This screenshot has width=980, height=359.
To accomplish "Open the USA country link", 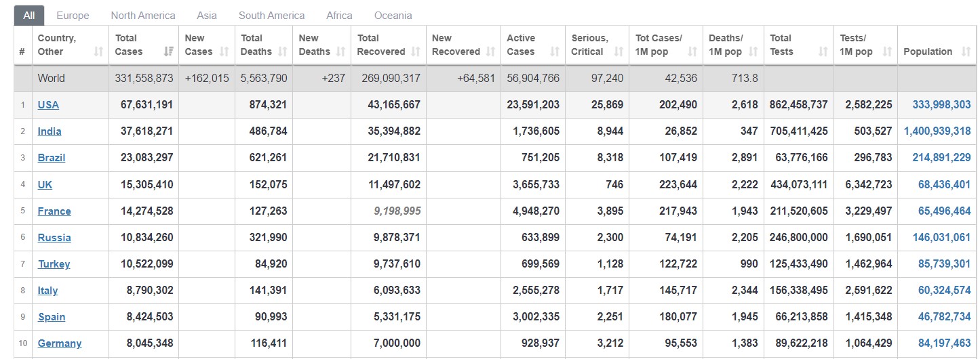I will point(49,105).
